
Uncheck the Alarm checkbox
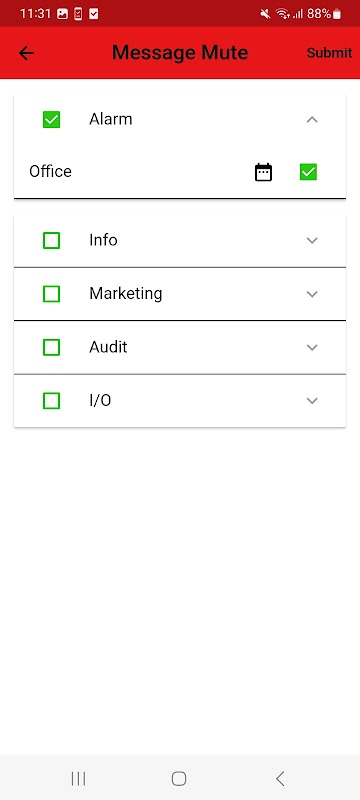click(52, 119)
